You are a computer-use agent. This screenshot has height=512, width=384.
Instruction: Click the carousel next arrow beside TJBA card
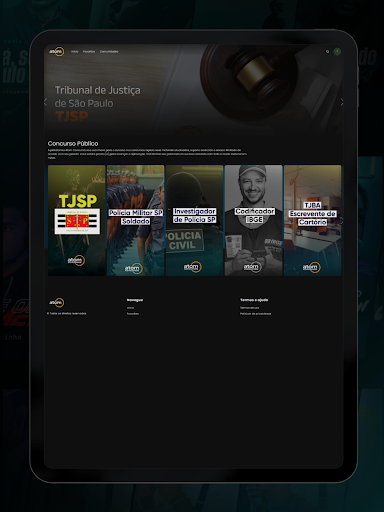coord(341,221)
